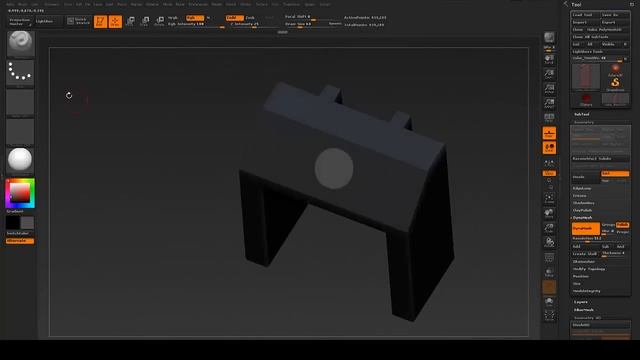640x360 pixels.
Task: Collapse the Geometry section
Action: [584, 122]
